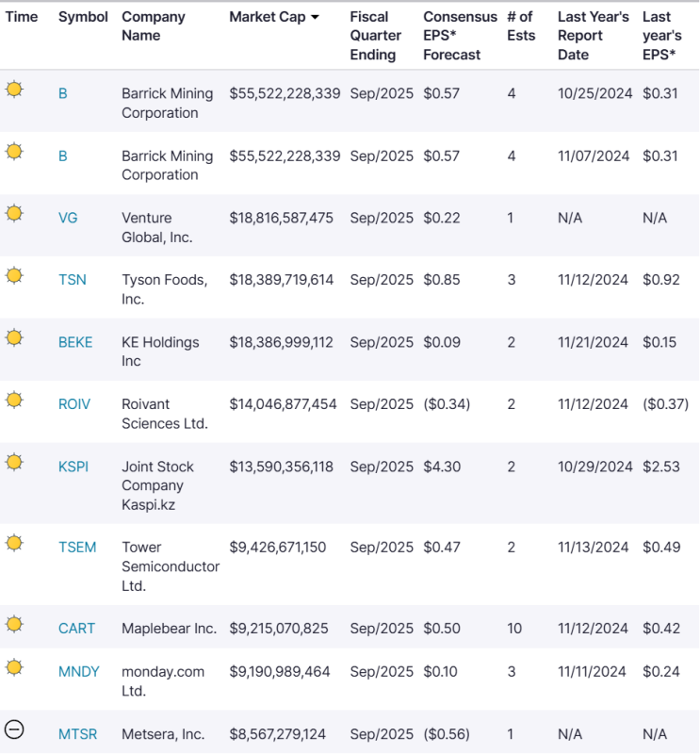Image resolution: width=700 pixels, height=754 pixels.
Task: Click the pre-market sun icon for Tyson Foods
Action: tap(14, 275)
